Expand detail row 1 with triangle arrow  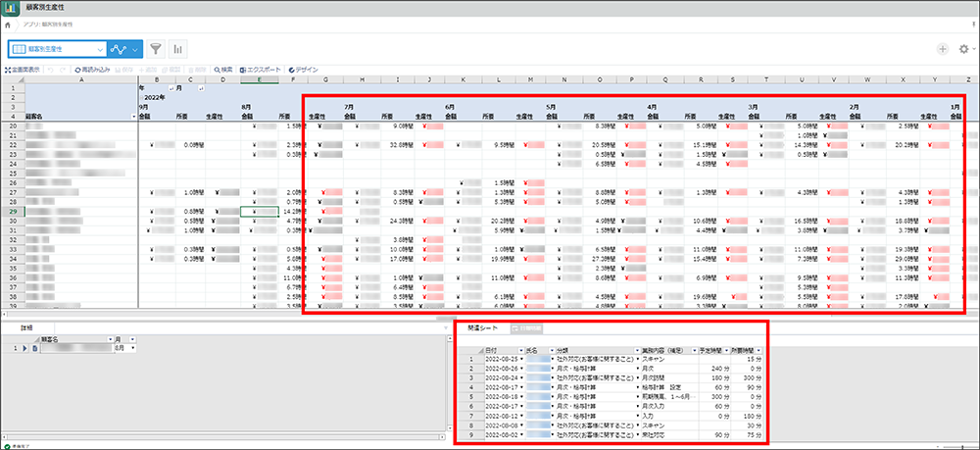coord(25,347)
